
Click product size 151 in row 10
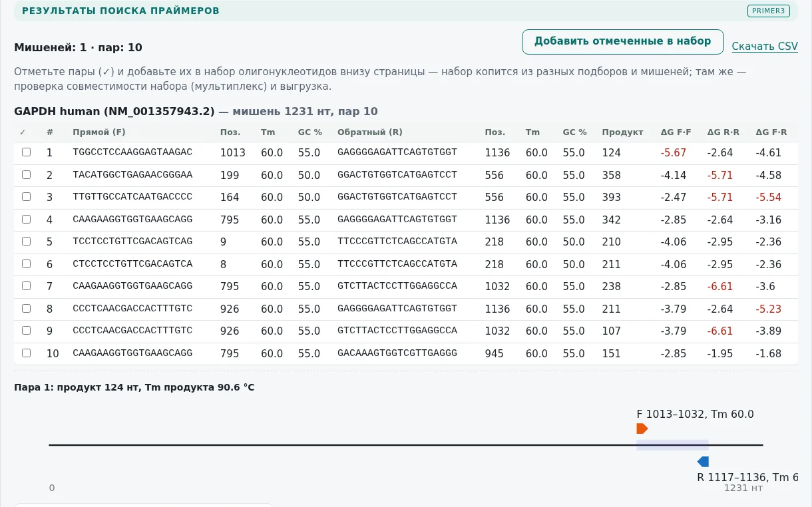(612, 353)
